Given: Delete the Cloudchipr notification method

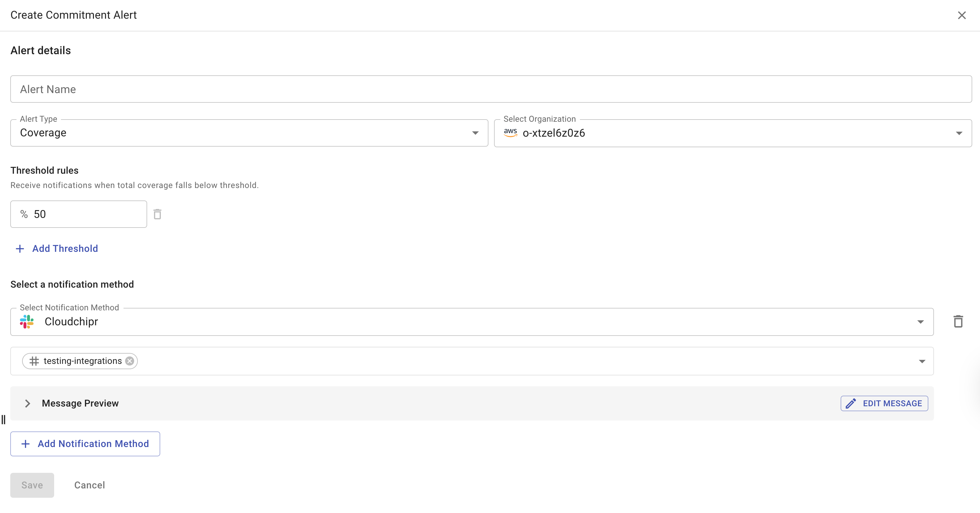Looking at the screenshot, I should click(958, 322).
